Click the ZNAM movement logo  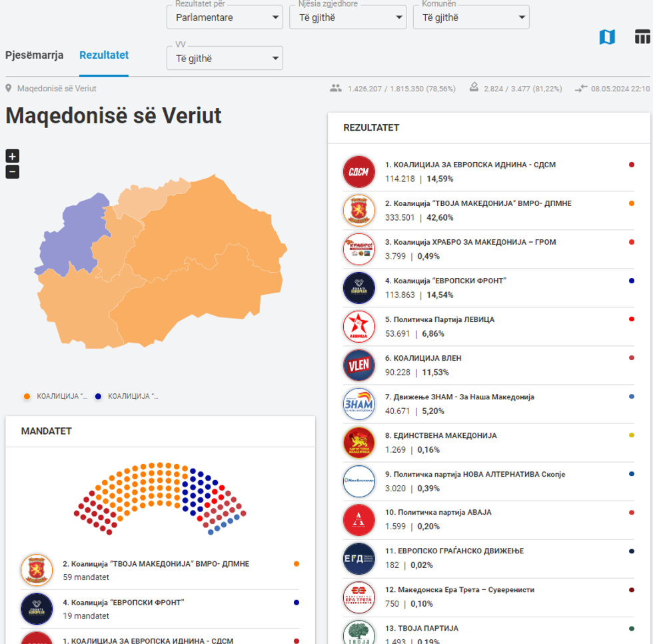[359, 403]
